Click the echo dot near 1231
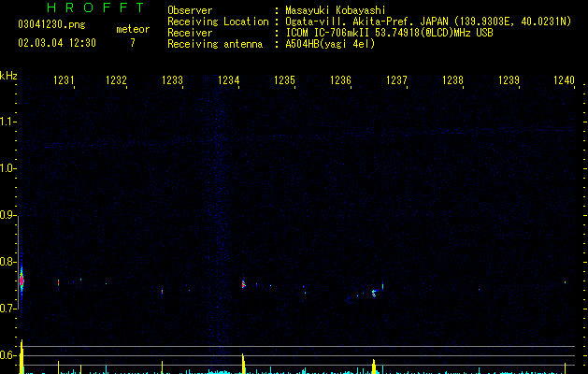This screenshot has height=374, width=588. click(x=59, y=282)
